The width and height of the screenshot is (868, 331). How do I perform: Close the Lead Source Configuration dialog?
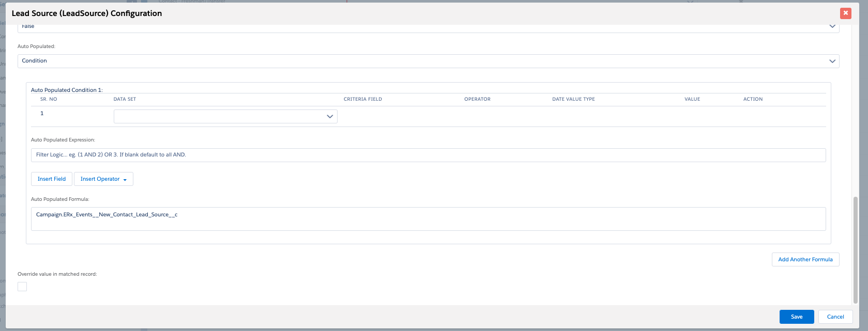[x=846, y=13]
